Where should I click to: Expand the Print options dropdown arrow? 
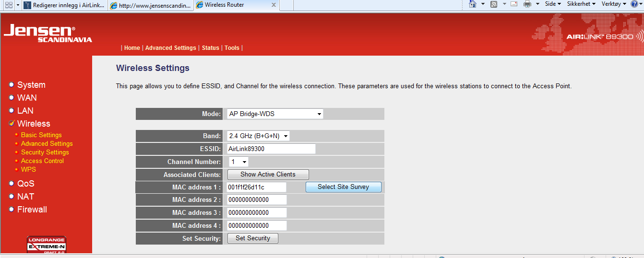coord(537,4)
